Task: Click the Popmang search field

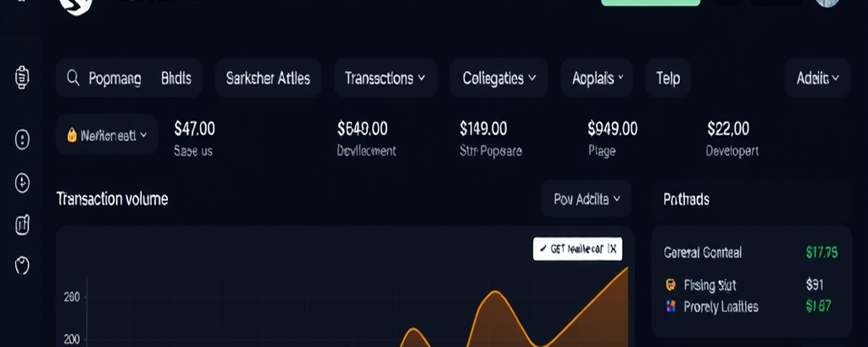Action: pos(115,78)
